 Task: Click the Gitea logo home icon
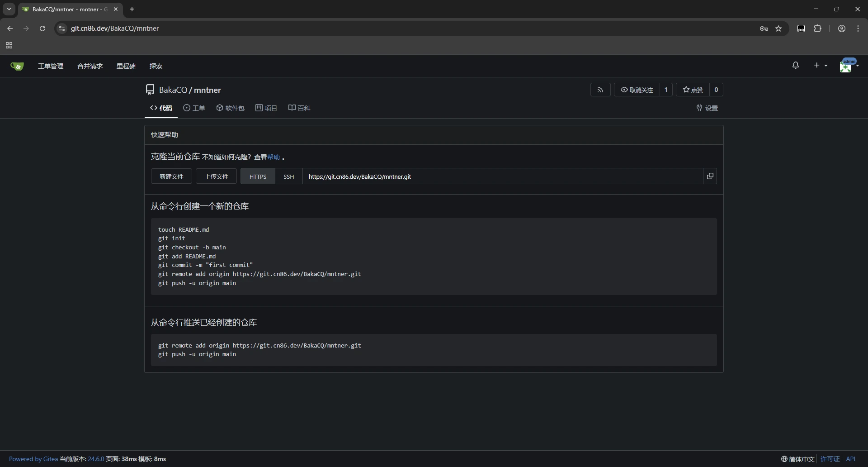point(17,66)
